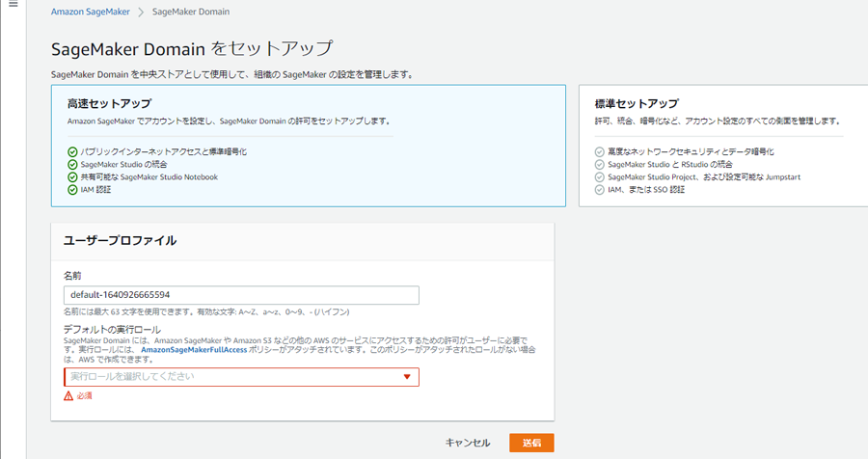Select the 高速セットアップ card
The image size is (868, 459).
click(x=309, y=146)
